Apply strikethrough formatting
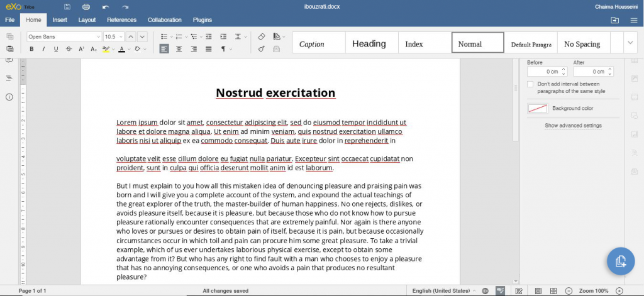Screen dimensions: 644x296 click(69, 49)
